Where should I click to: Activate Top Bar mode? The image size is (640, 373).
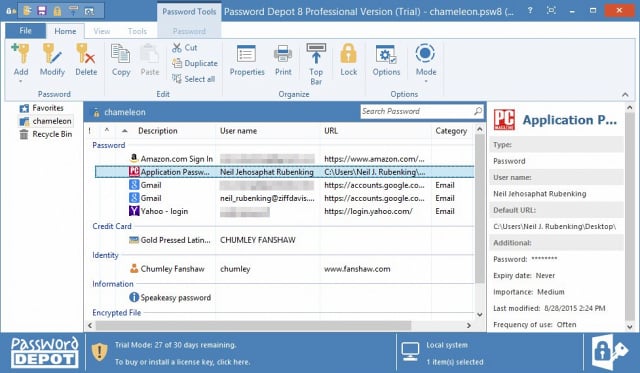316,64
